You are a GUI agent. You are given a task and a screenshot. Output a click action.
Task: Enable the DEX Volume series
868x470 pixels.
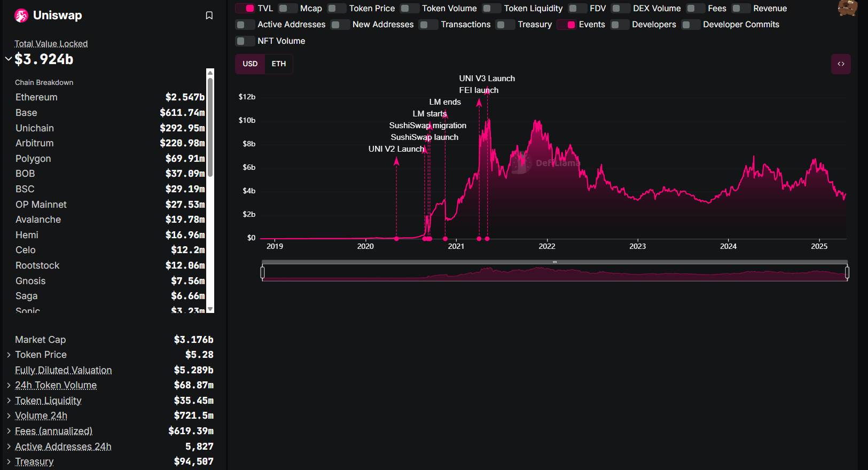point(621,9)
